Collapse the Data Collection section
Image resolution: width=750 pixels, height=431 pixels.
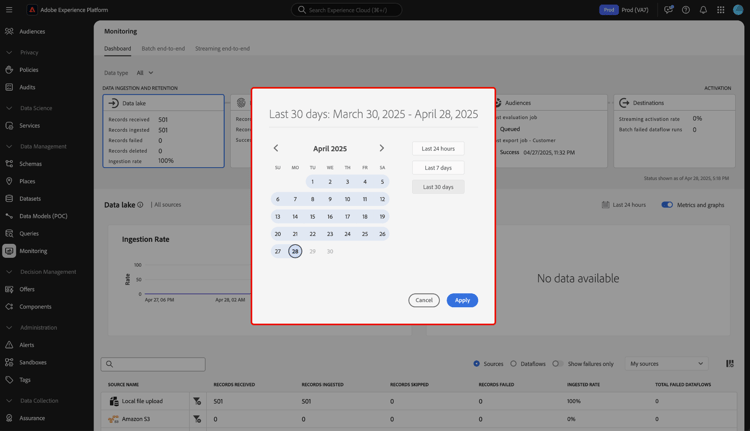(9, 401)
